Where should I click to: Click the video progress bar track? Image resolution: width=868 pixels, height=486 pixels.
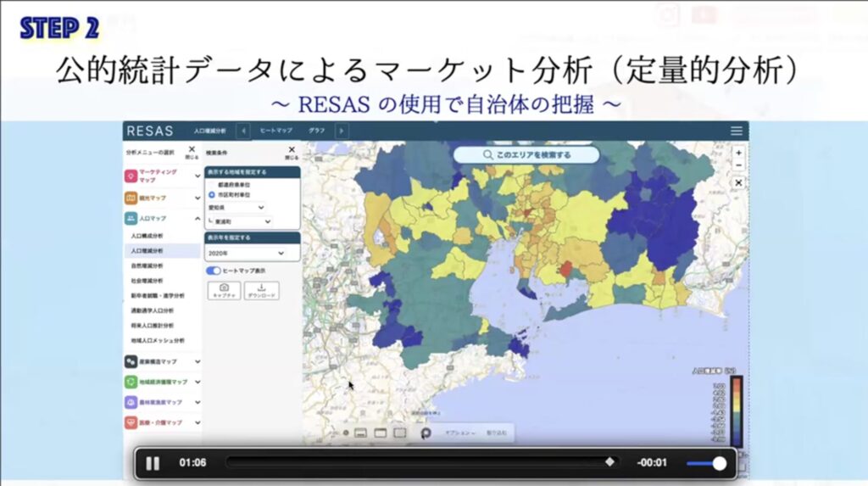click(422, 462)
